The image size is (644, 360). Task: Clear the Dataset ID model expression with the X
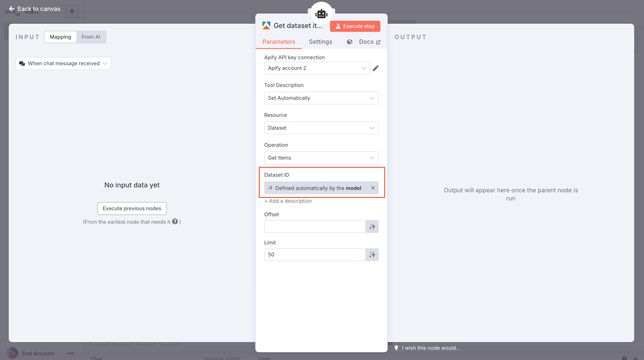(373, 188)
